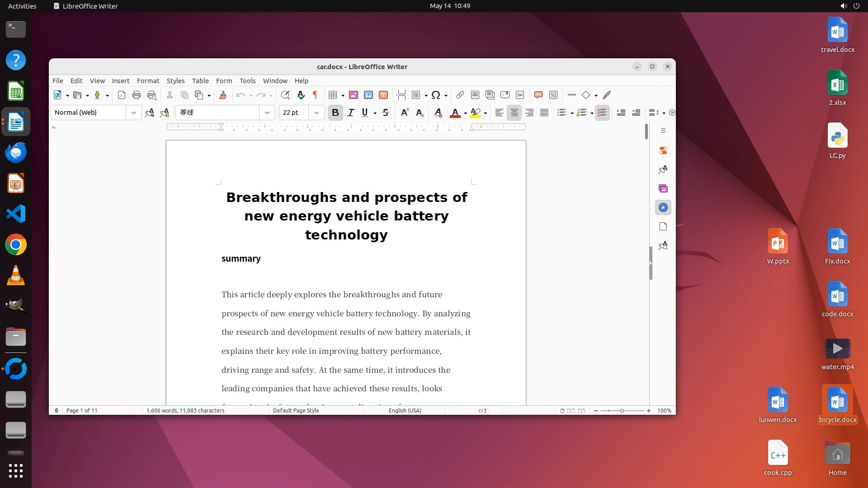Screen dimensions: 868x488
Task: Click the Insert Comment icon
Action: point(538,95)
